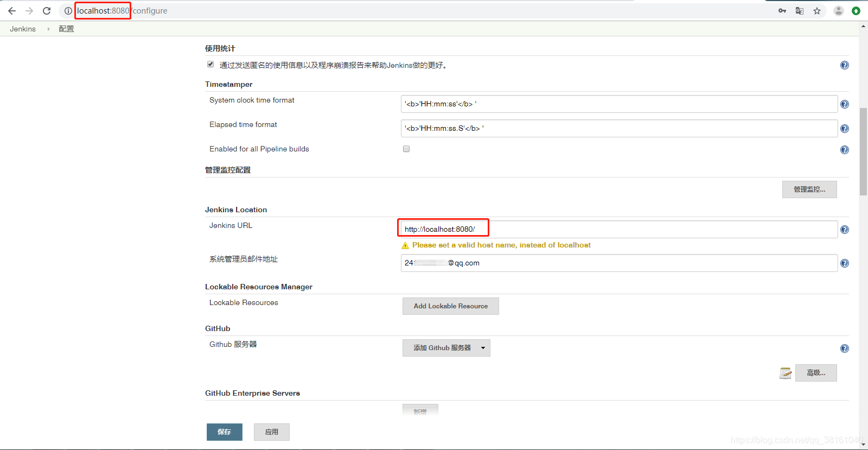Apply the configuration with 应用
Viewport: 868px width, 450px height.
[x=272, y=432]
